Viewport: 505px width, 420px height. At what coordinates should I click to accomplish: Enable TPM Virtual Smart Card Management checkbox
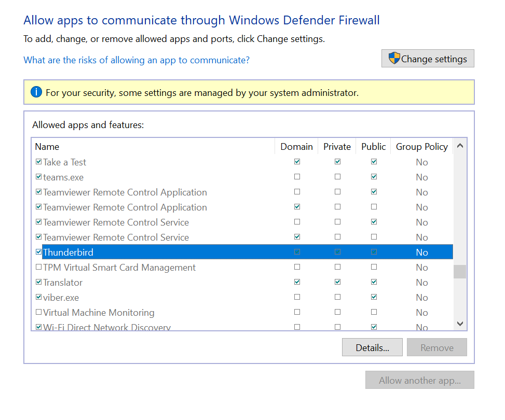point(38,267)
